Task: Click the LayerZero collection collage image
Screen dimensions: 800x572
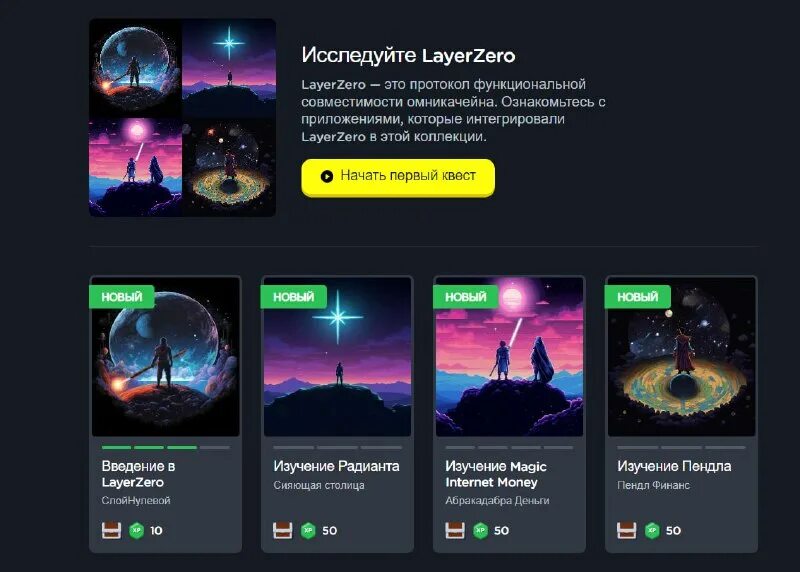Action: pos(182,117)
